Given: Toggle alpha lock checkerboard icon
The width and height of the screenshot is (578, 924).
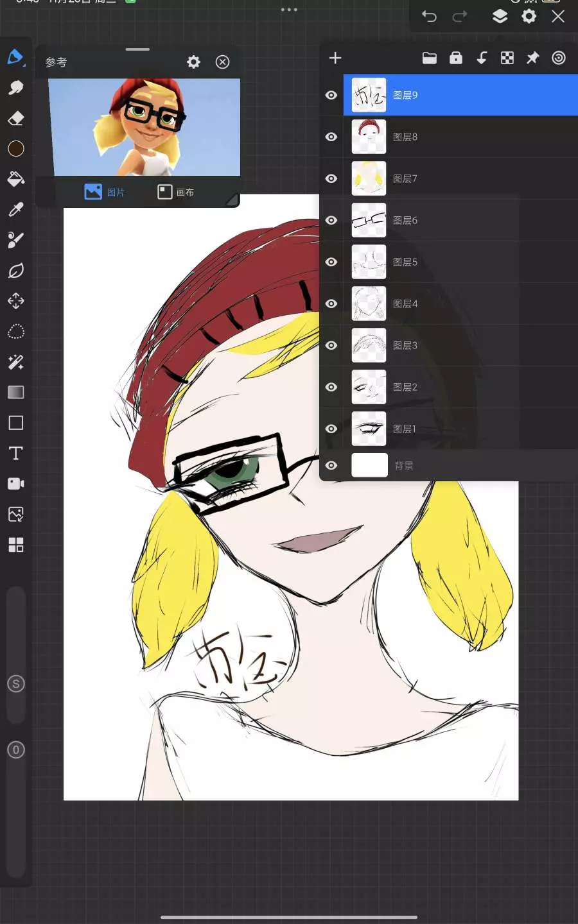Looking at the screenshot, I should click(507, 58).
